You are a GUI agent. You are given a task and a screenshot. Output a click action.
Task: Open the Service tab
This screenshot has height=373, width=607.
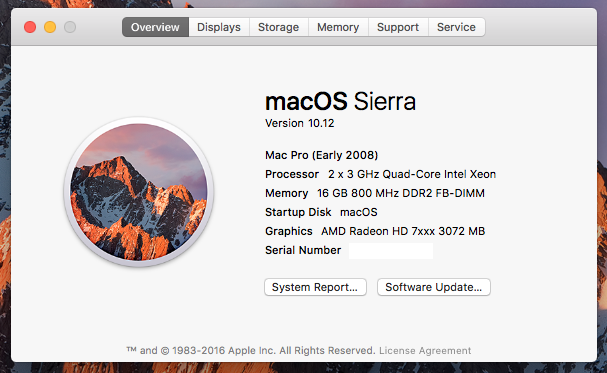(456, 27)
